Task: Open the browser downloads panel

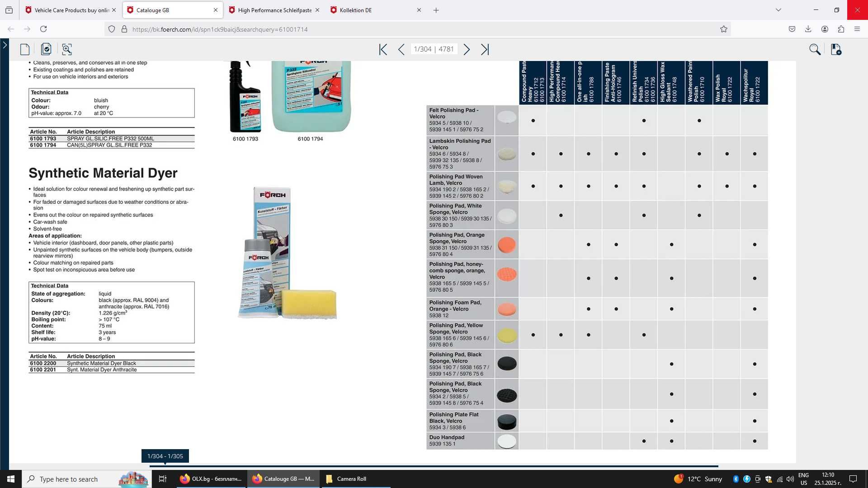Action: (808, 29)
